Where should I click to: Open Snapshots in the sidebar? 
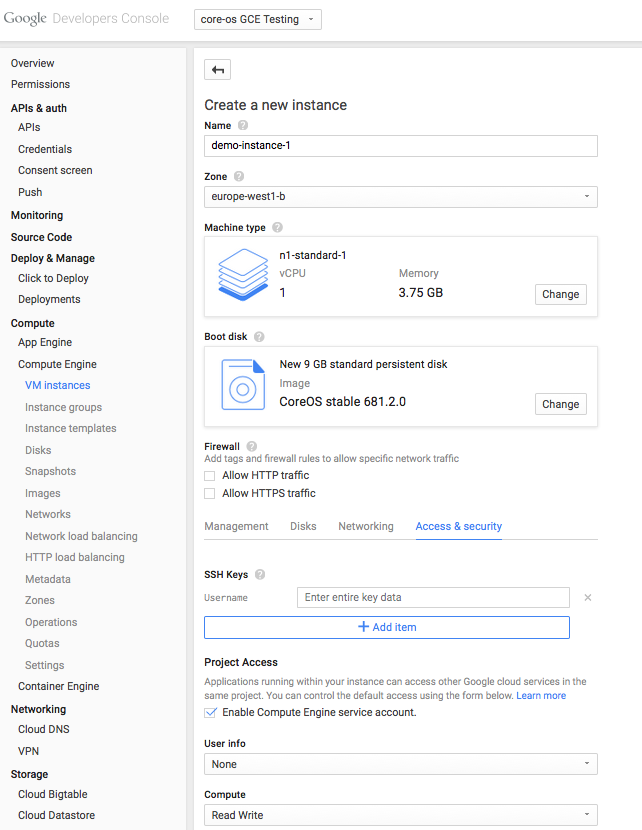50,471
